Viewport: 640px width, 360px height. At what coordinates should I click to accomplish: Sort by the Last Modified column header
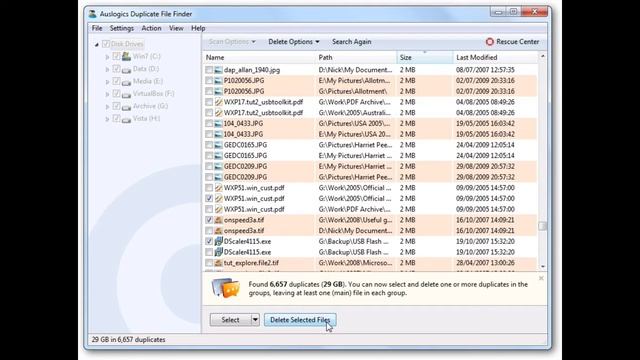pos(495,58)
